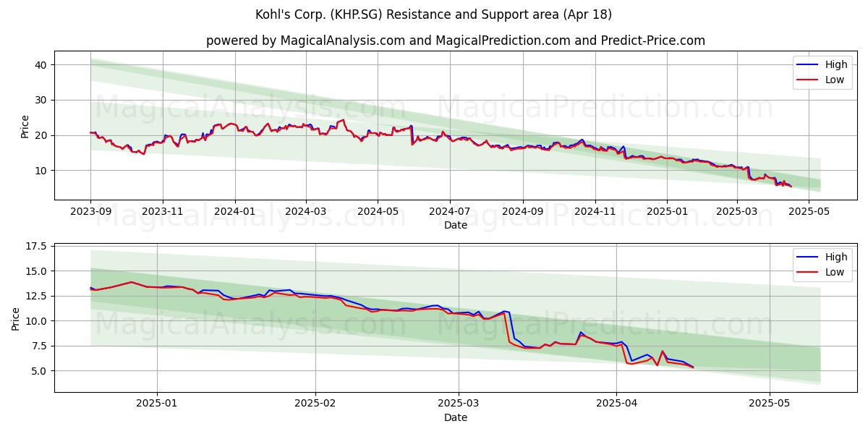Click the '2025-02' date label on the bottom chart axis
The width and height of the screenshot is (868, 434).
[x=315, y=405]
